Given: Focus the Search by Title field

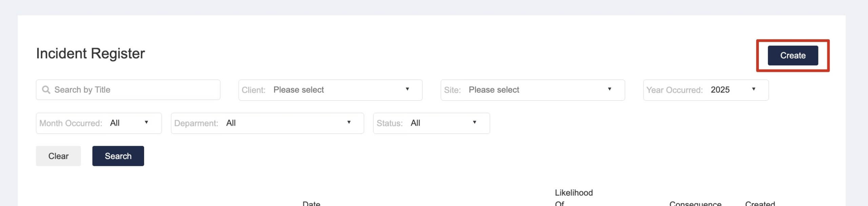Looking at the screenshot, I should pyautogui.click(x=128, y=90).
